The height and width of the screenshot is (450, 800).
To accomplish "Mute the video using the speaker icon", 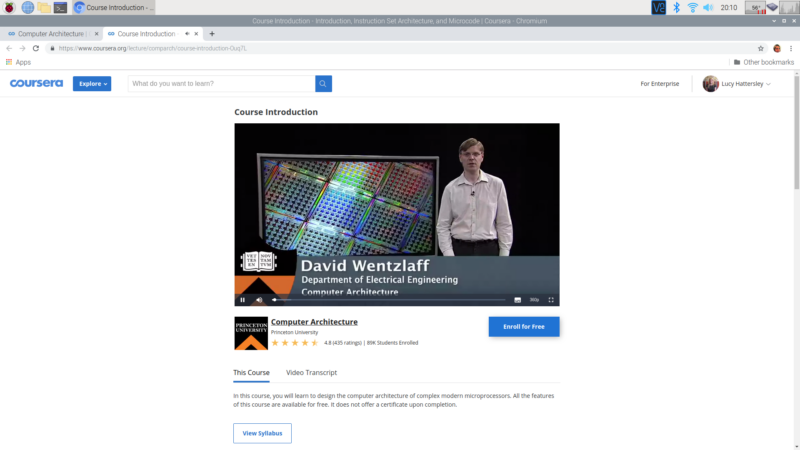I will (259, 300).
